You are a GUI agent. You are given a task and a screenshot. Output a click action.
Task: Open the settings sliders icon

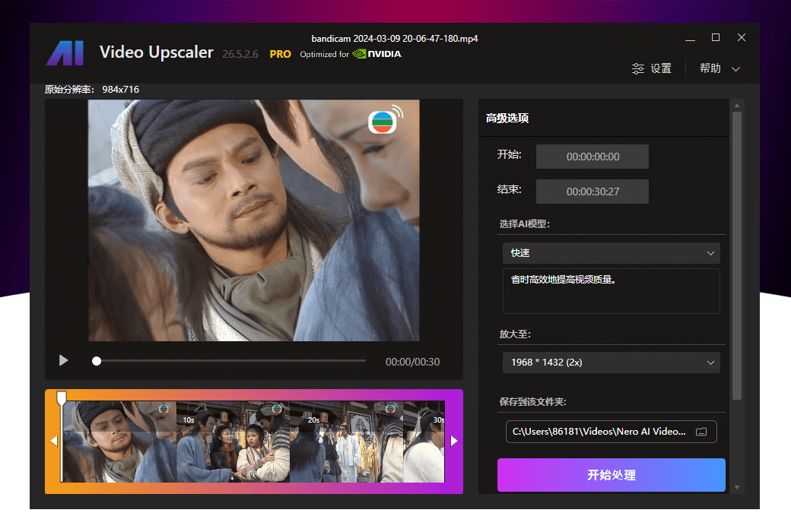(637, 68)
